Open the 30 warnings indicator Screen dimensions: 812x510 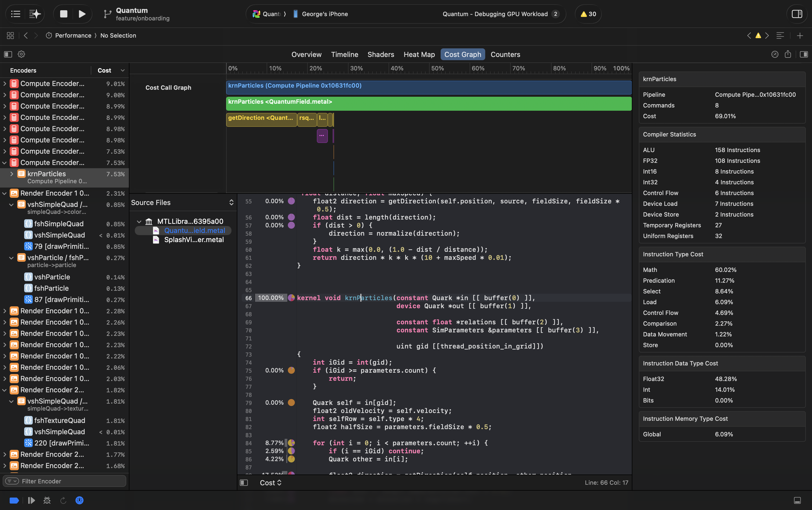[x=588, y=14]
